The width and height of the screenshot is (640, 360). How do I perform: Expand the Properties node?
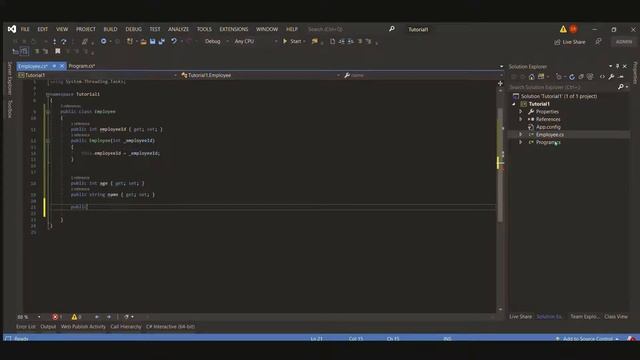pyautogui.click(x=521, y=111)
